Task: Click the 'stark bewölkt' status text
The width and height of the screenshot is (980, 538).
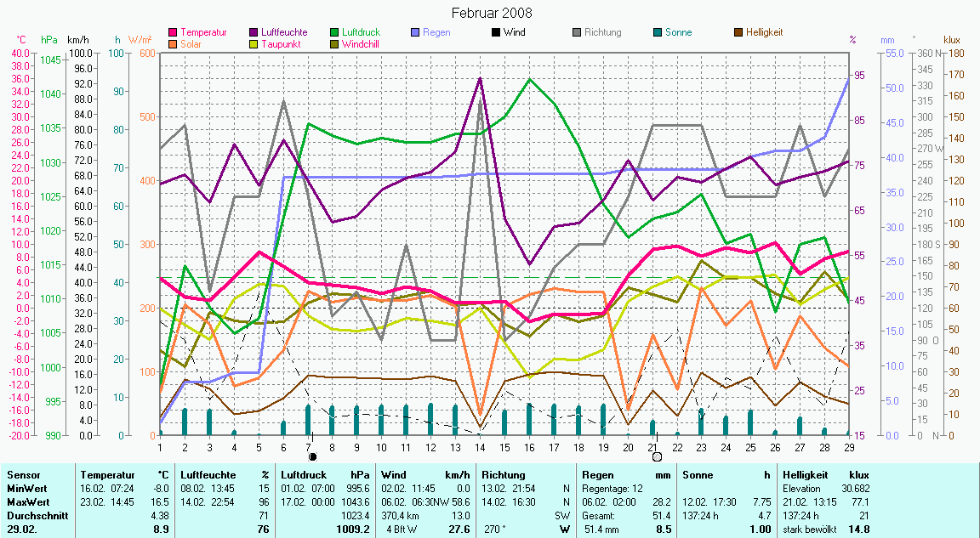Action: point(811,529)
